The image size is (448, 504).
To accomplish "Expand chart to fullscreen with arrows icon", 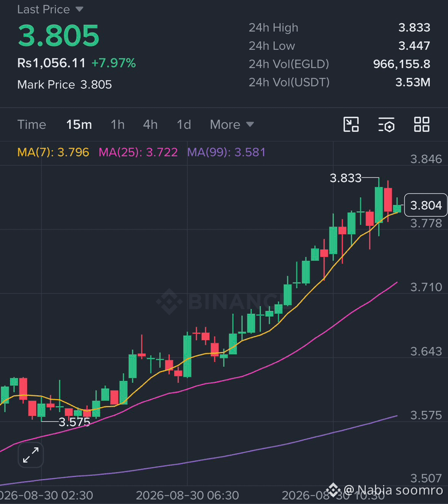I will pyautogui.click(x=30, y=455).
